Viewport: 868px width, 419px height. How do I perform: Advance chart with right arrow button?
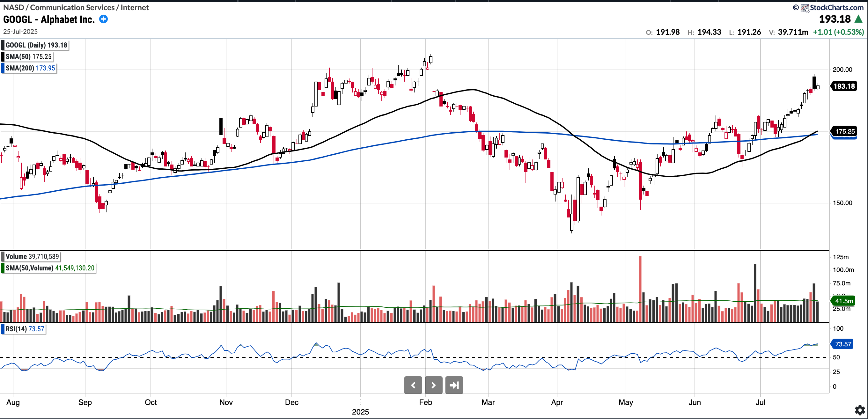coord(433,385)
